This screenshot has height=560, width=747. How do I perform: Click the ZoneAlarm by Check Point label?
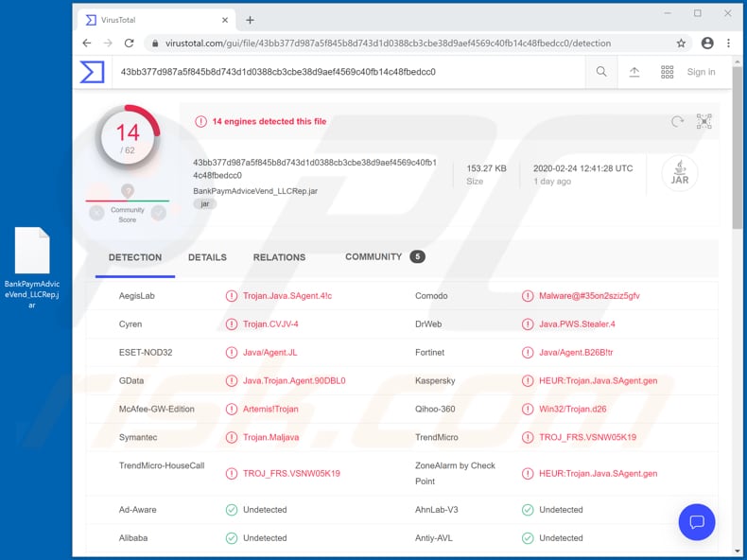pyautogui.click(x=455, y=473)
